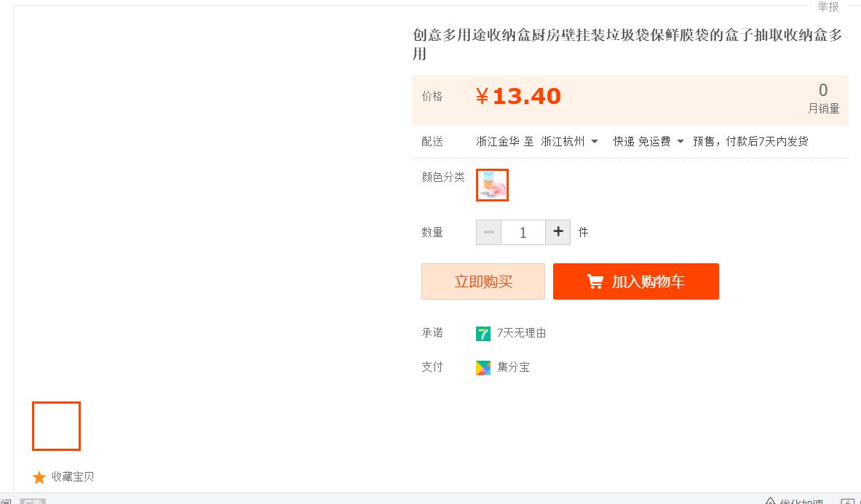Click the 举报 report link

[828, 7]
